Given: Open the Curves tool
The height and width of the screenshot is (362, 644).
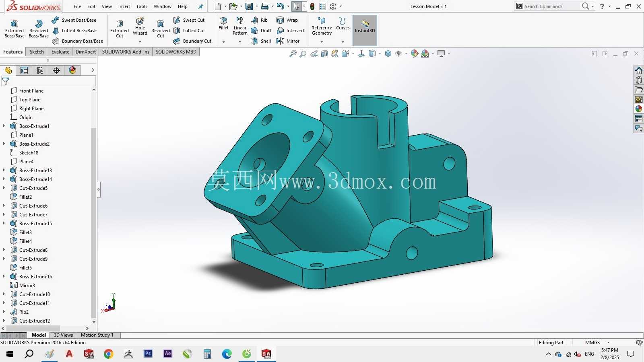Looking at the screenshot, I should point(343,24).
